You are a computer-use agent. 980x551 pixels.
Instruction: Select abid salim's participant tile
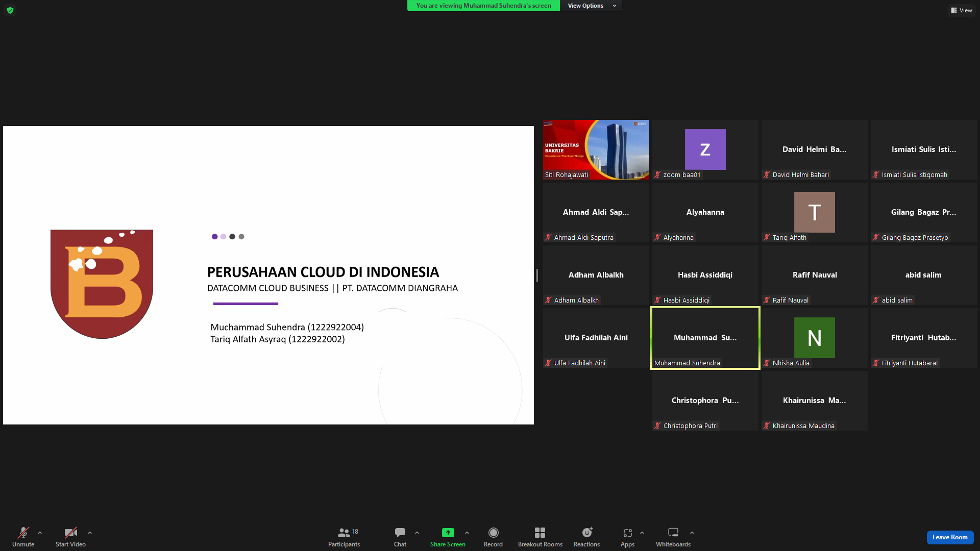click(x=924, y=275)
